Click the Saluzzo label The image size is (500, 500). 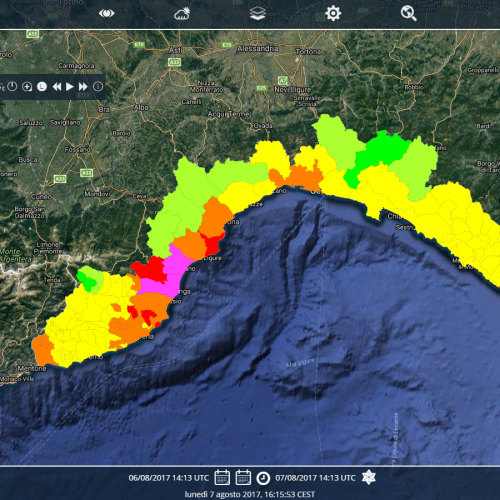coord(31,123)
